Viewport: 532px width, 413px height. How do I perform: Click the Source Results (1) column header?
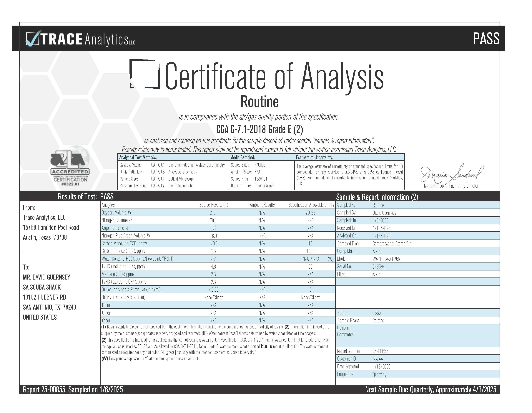tap(214, 205)
